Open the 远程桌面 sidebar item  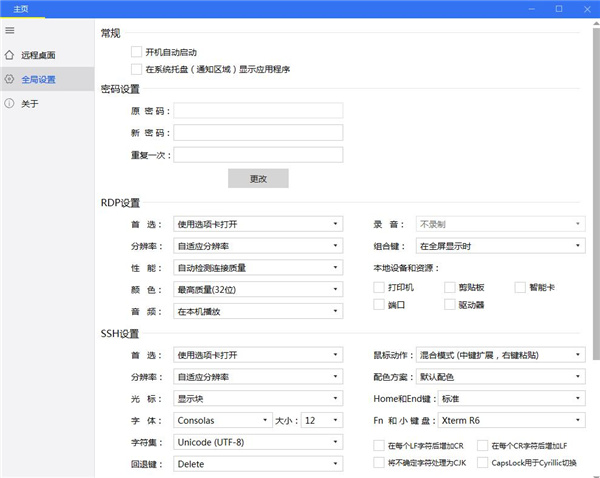(47, 55)
